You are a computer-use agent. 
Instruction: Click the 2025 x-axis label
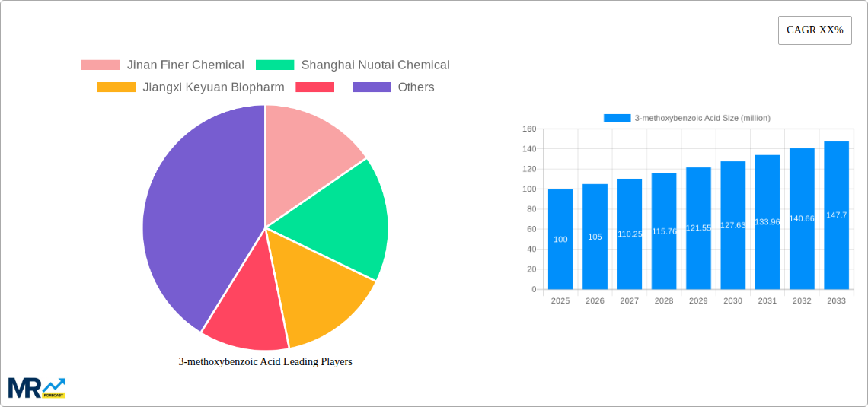(560, 300)
